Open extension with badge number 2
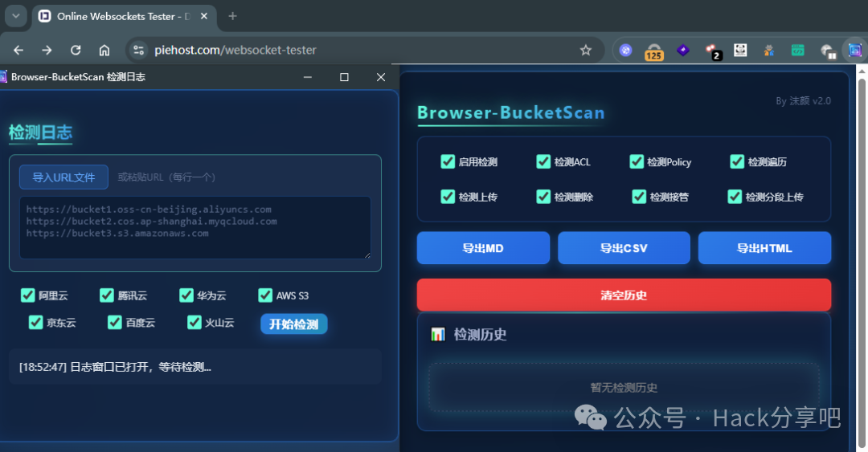 pos(713,51)
